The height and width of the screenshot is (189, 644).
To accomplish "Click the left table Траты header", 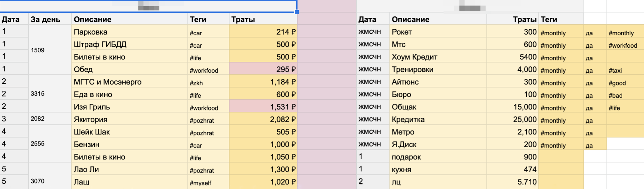I will [263, 19].
